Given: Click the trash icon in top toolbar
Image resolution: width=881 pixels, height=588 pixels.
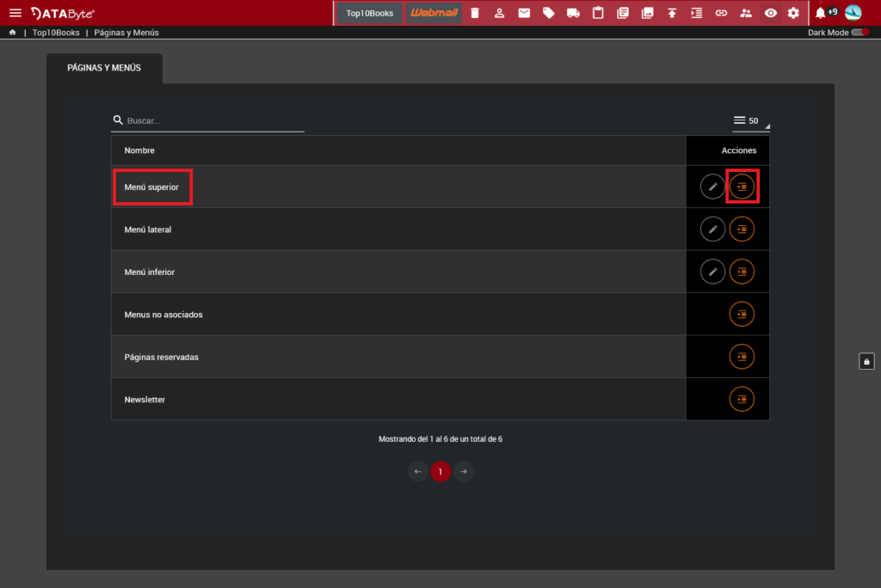Looking at the screenshot, I should 475,13.
